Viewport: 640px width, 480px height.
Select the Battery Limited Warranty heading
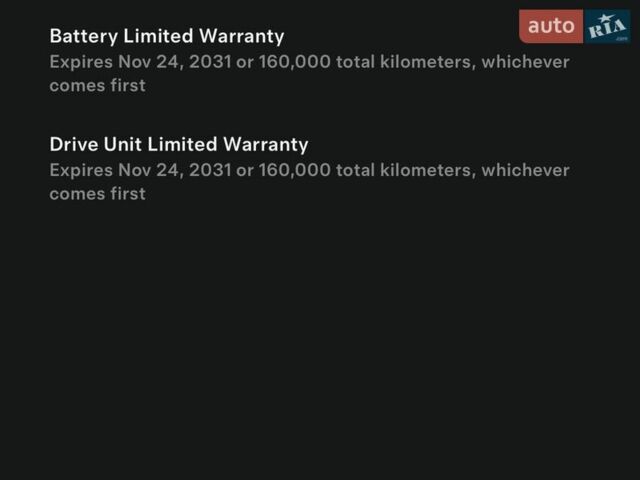pos(167,36)
